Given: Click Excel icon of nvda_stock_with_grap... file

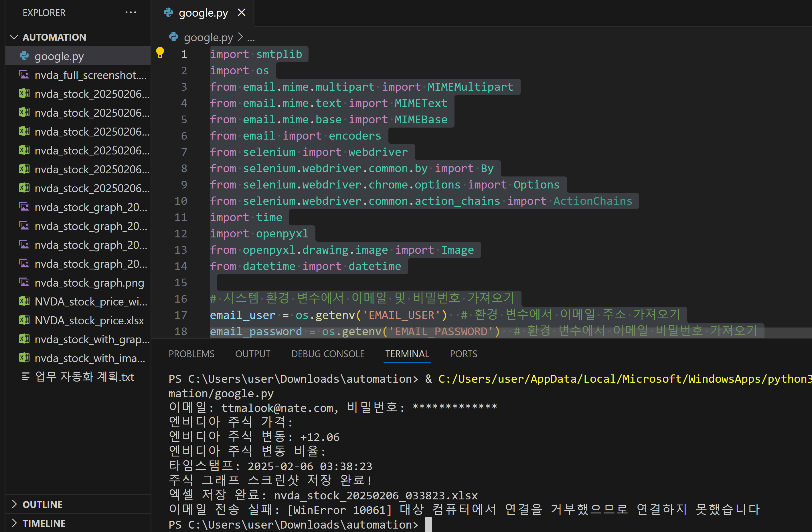Looking at the screenshot, I should point(24,339).
